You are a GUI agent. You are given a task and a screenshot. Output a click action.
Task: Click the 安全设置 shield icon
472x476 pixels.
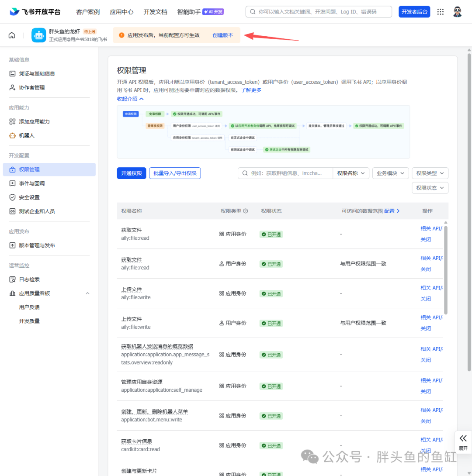pyautogui.click(x=12, y=198)
